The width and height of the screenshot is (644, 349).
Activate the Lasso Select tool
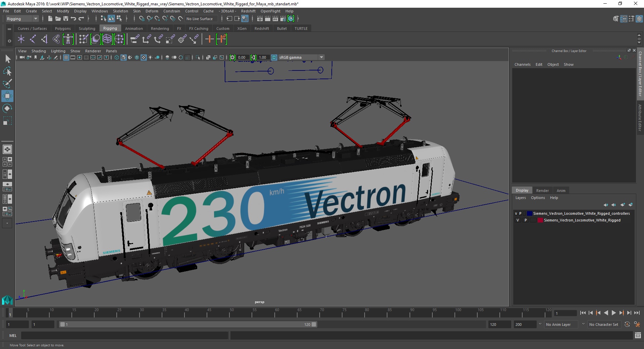7,71
